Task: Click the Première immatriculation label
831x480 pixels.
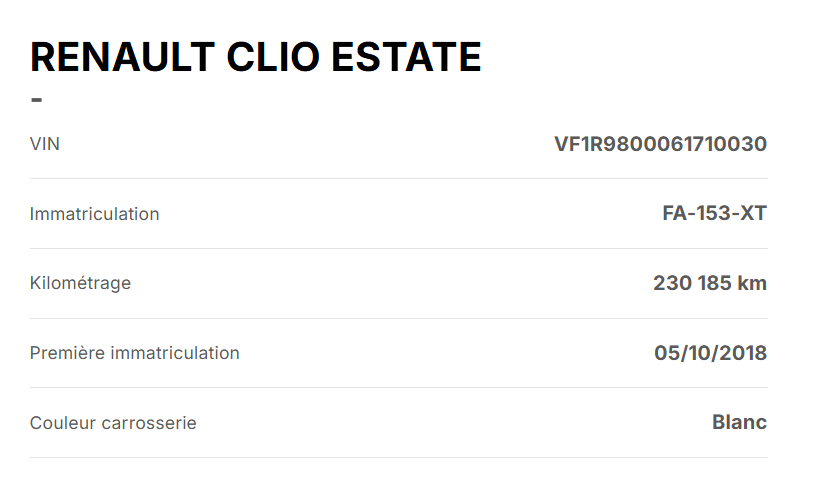Action: [x=134, y=353]
